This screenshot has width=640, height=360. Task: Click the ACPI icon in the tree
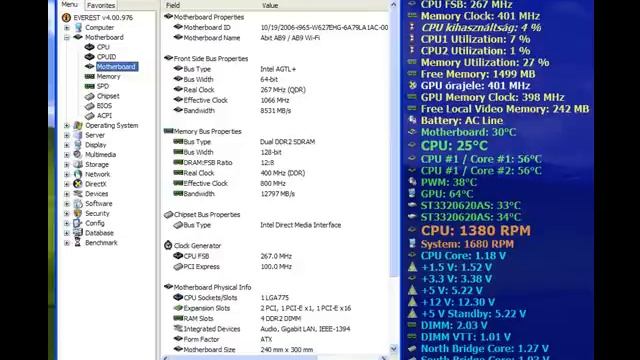(89, 116)
